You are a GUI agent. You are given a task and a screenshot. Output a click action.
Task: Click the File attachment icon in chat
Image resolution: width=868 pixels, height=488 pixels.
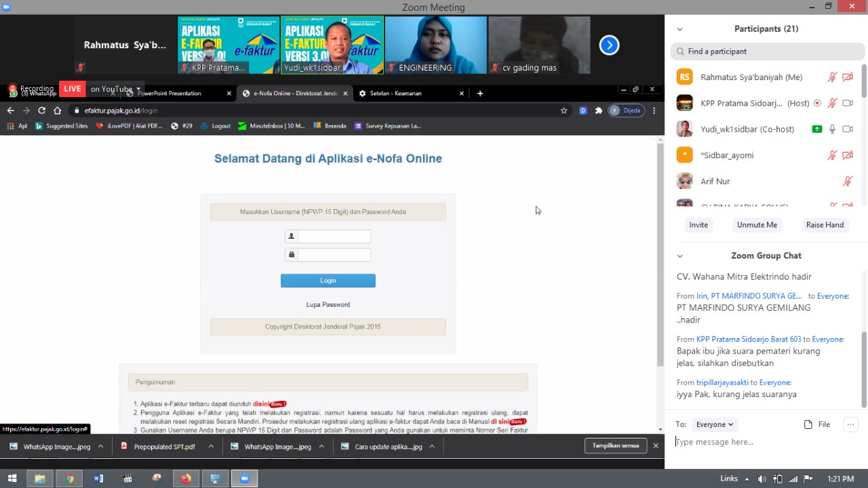tap(808, 424)
